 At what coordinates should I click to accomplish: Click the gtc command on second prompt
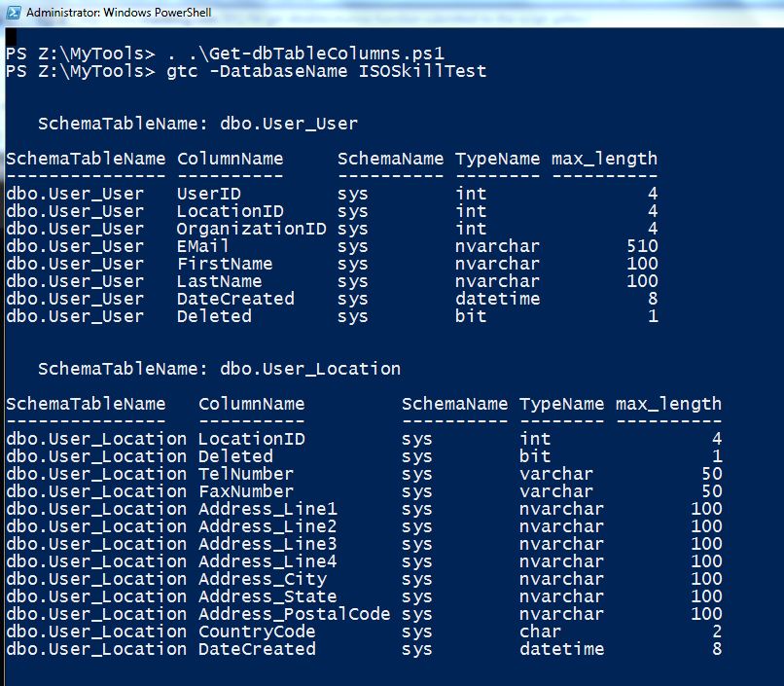coord(182,71)
